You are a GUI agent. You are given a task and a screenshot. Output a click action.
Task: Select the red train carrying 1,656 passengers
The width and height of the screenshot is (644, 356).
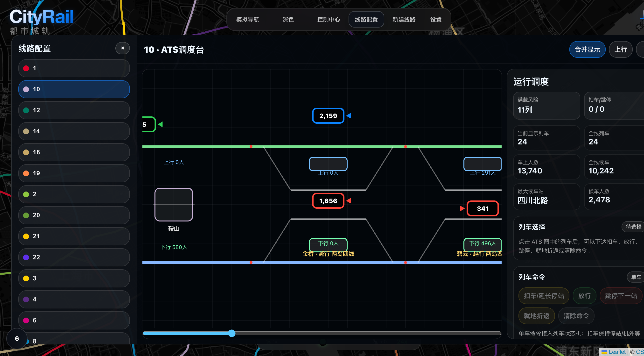pyautogui.click(x=328, y=201)
